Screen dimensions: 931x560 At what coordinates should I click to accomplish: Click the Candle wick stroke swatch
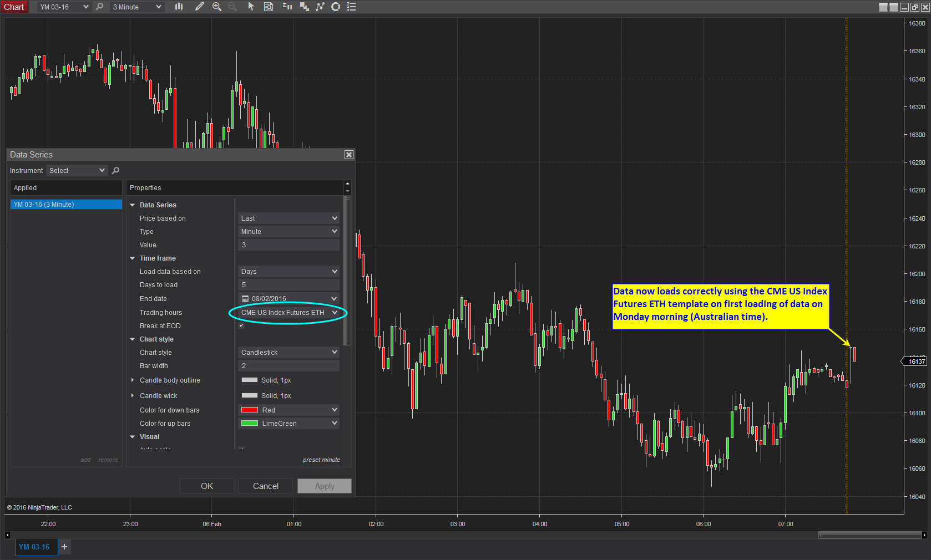[x=250, y=396]
